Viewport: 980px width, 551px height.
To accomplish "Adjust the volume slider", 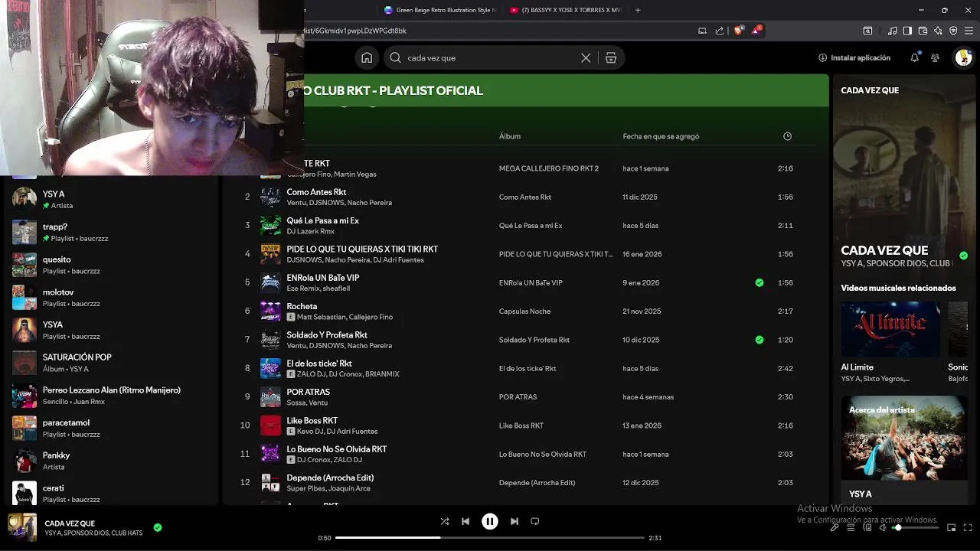I will [x=916, y=527].
